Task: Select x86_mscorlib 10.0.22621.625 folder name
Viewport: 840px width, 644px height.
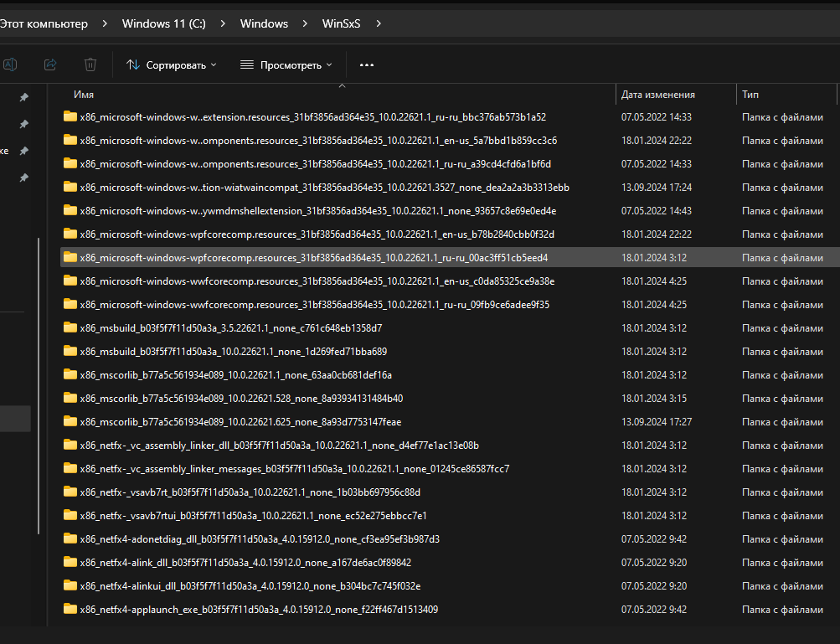Action: point(240,422)
